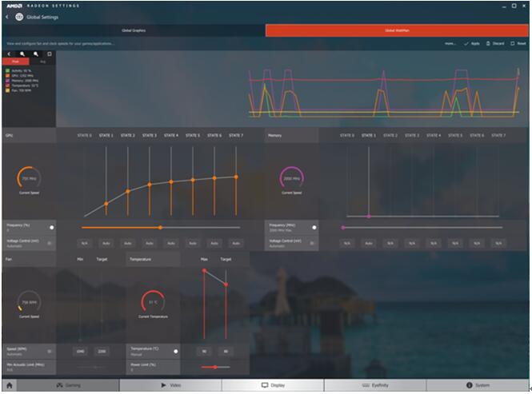Image resolution: width=532 pixels, height=394 pixels.
Task: Click GPU State 1 voltage Auto field
Action: [106, 243]
